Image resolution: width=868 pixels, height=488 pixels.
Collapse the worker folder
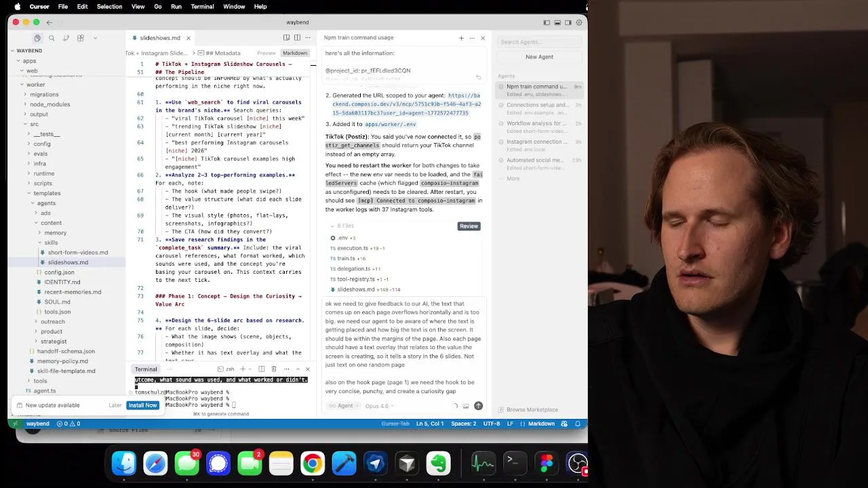35,85
